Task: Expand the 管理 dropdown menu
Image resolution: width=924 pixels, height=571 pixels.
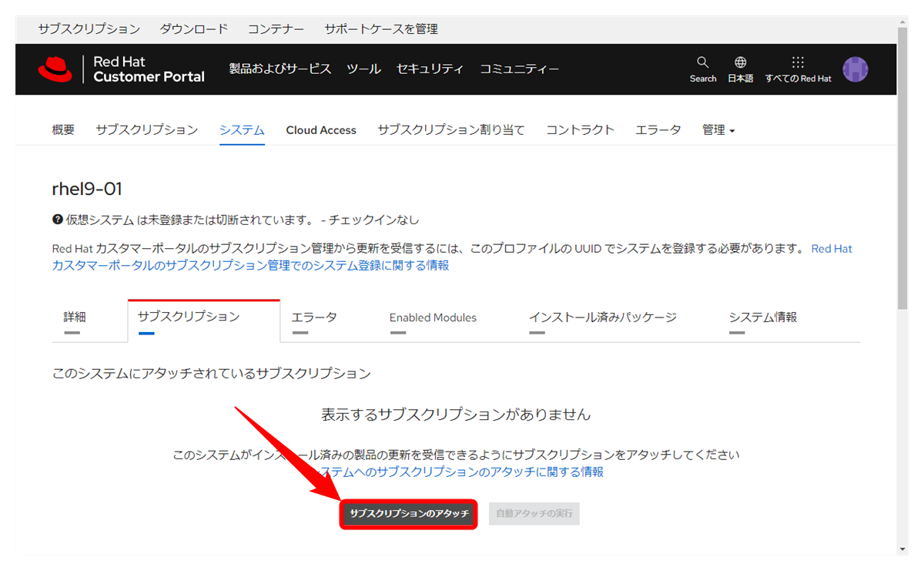Action: (x=718, y=130)
